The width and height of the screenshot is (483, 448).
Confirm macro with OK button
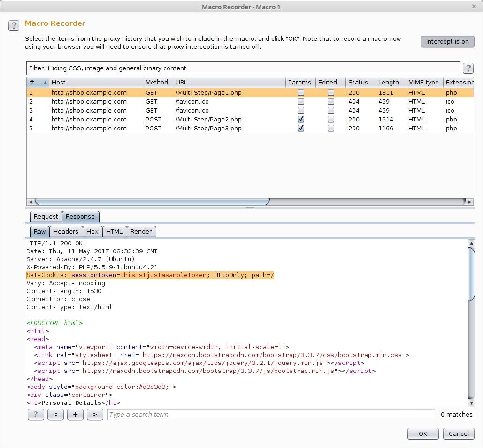[423, 433]
